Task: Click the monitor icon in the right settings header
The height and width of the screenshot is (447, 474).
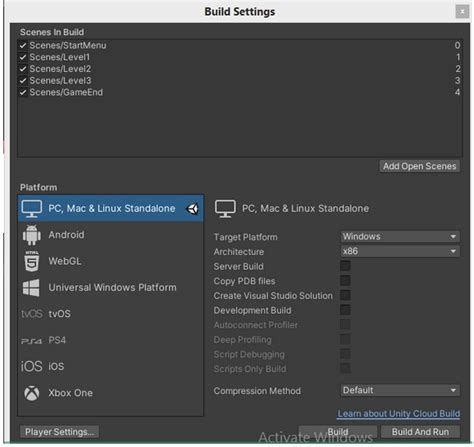Action: coord(225,209)
